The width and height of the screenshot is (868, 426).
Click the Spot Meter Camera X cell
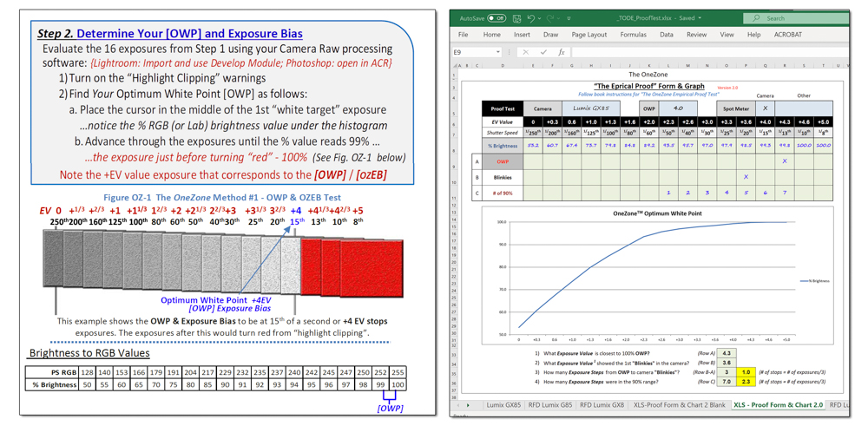[764, 108]
